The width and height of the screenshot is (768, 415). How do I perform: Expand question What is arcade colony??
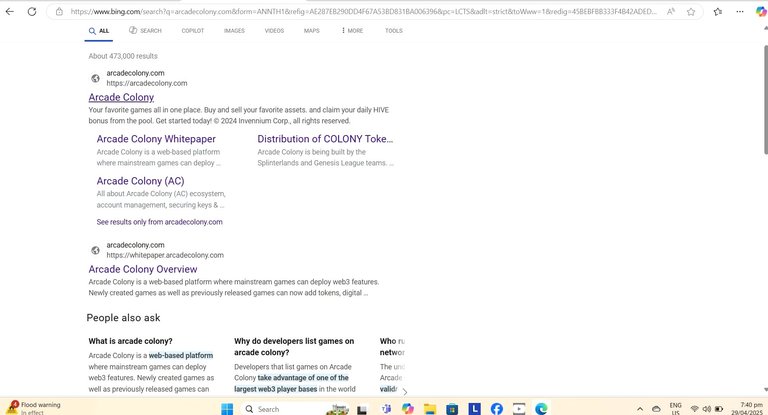pyautogui.click(x=130, y=341)
